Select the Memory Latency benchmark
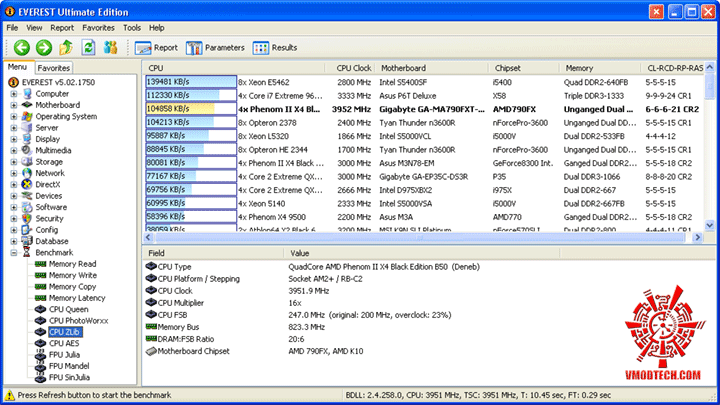720x405 pixels. tap(77, 298)
